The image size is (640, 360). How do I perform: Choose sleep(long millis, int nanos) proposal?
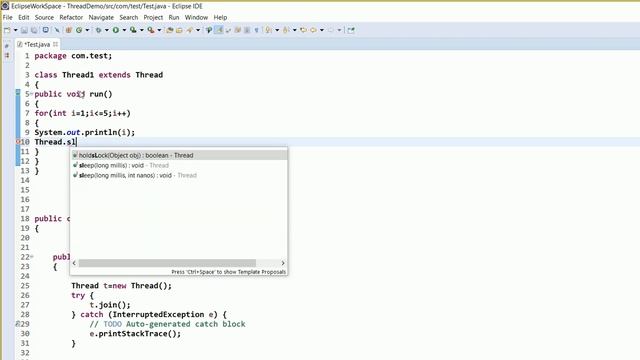click(179, 175)
